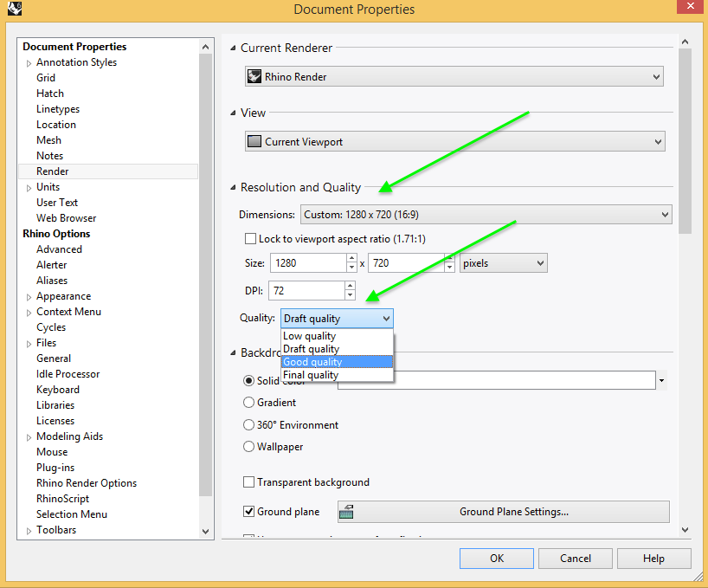Click the OK button

pos(496,558)
